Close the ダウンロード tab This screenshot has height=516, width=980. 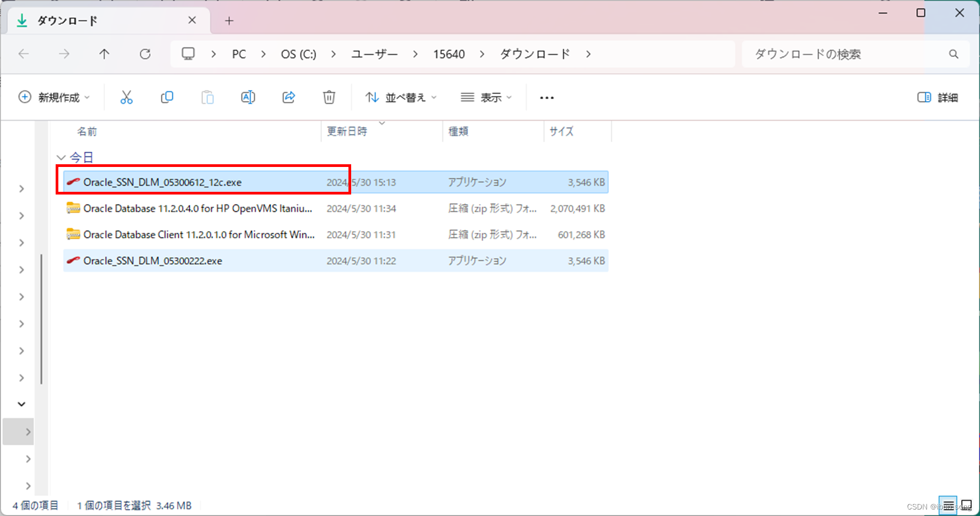(192, 20)
